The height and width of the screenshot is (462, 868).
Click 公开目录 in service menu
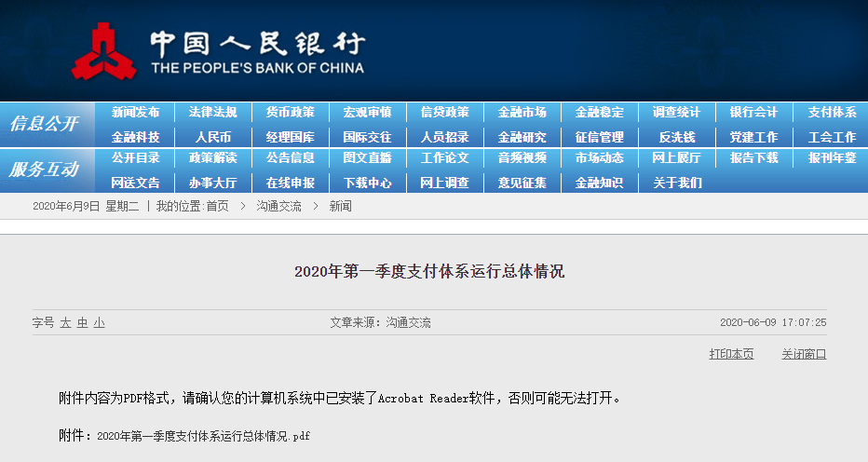pyautogui.click(x=135, y=157)
